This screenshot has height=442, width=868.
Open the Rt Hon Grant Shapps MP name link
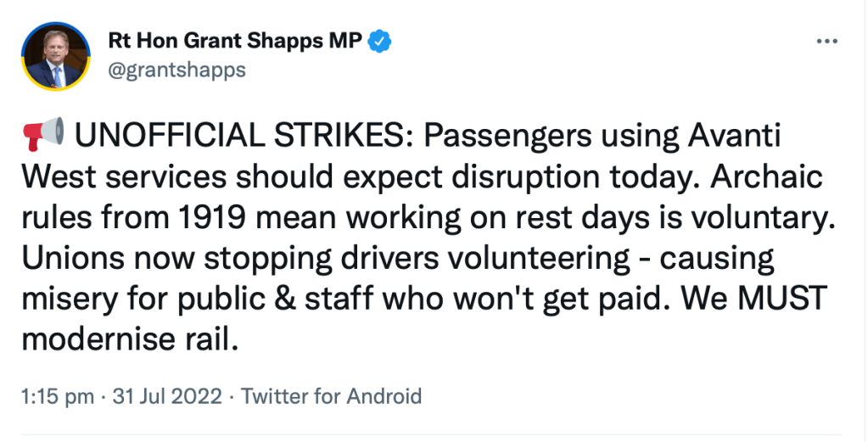tap(235, 41)
